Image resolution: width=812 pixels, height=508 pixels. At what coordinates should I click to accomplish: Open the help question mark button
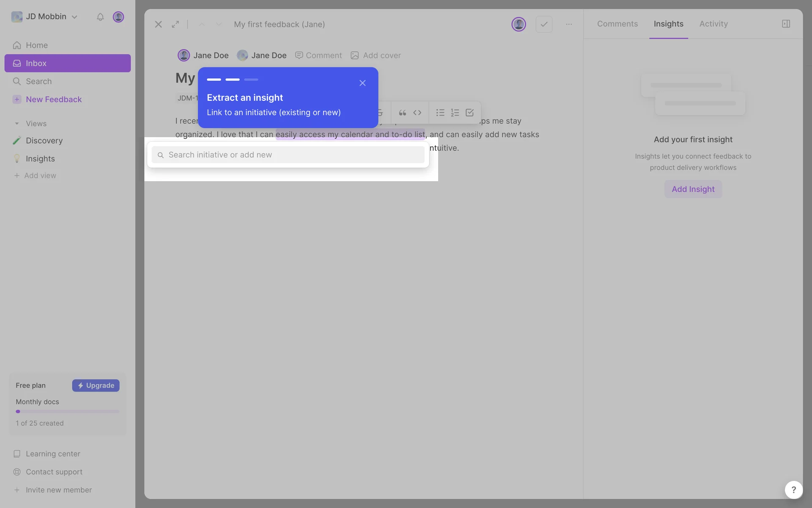tap(793, 490)
